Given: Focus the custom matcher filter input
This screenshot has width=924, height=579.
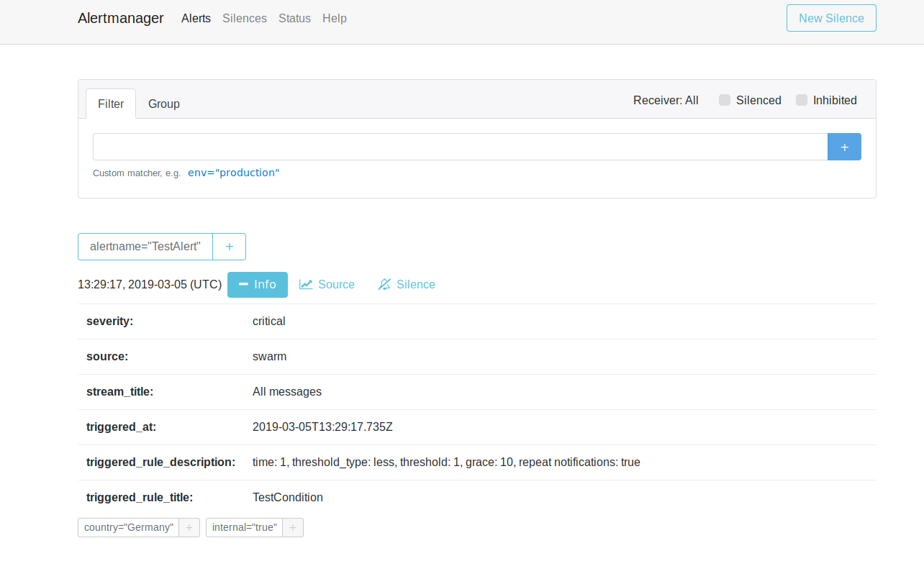Looking at the screenshot, I should [x=460, y=147].
